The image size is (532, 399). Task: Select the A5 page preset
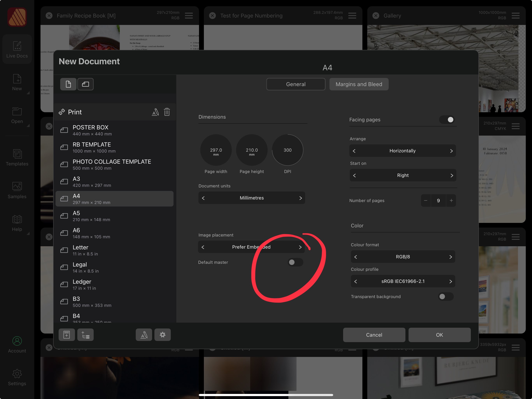(115, 216)
